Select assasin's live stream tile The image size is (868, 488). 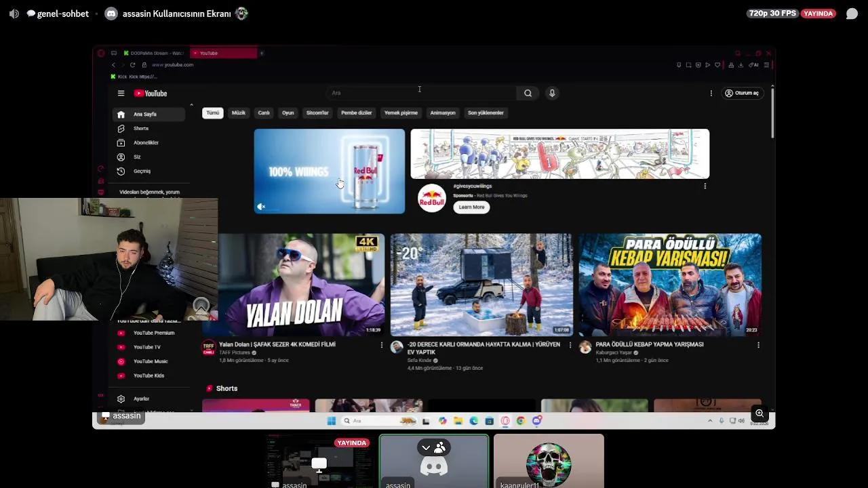pyautogui.click(x=319, y=461)
